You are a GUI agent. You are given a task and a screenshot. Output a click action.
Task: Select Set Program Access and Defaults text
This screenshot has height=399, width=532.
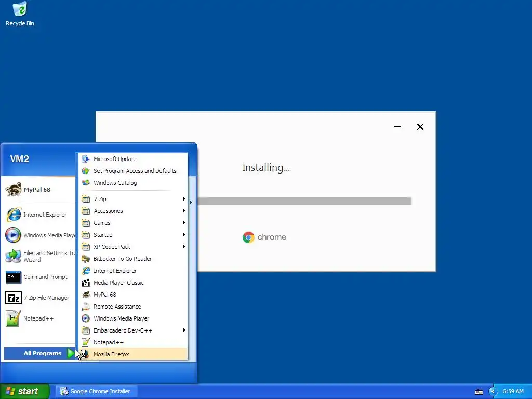135,171
